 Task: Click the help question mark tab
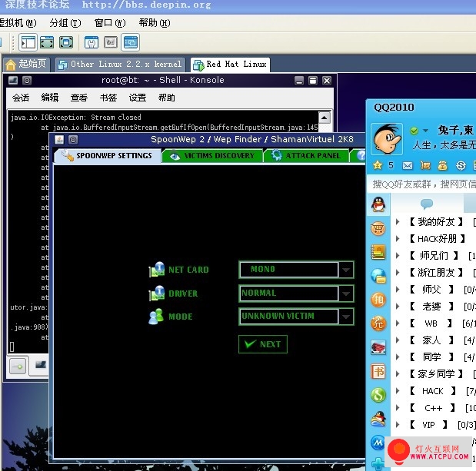click(x=358, y=155)
